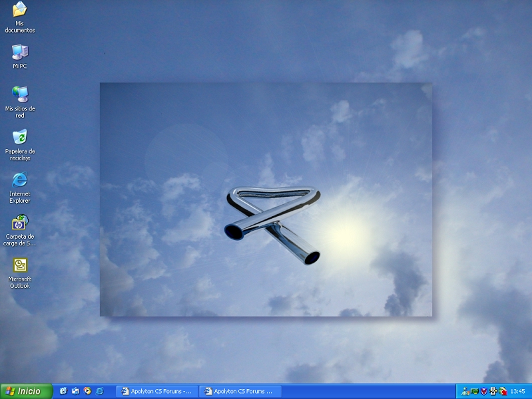Click the tray icon just left of the clock

[503, 391]
